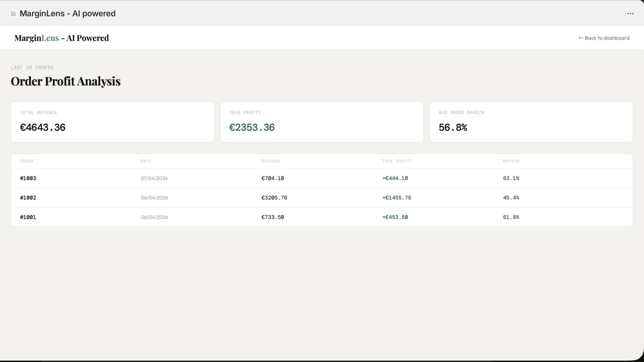Viewport: 644px width, 362px height.
Task: Click the back arrow beside dashboard link
Action: point(580,38)
